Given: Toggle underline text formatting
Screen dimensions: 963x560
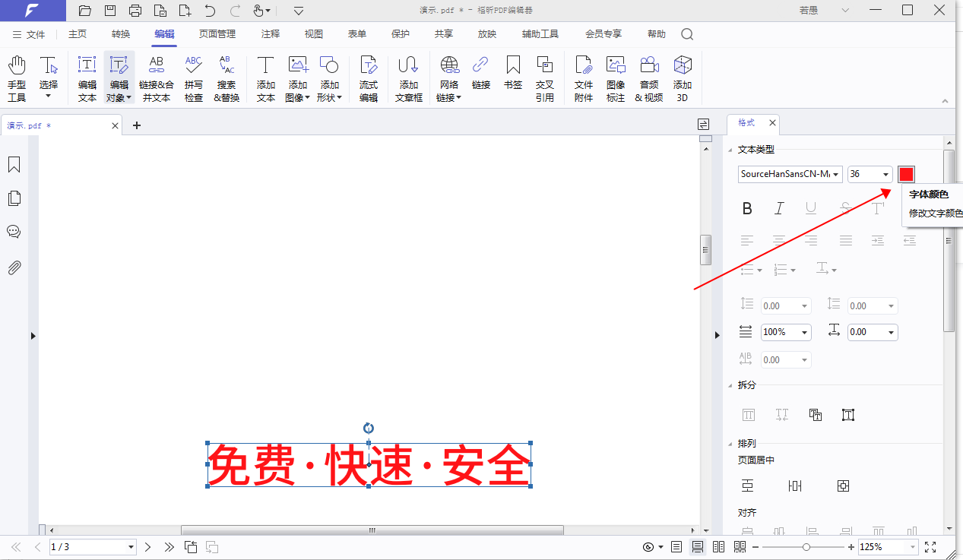Looking at the screenshot, I should pos(811,209).
